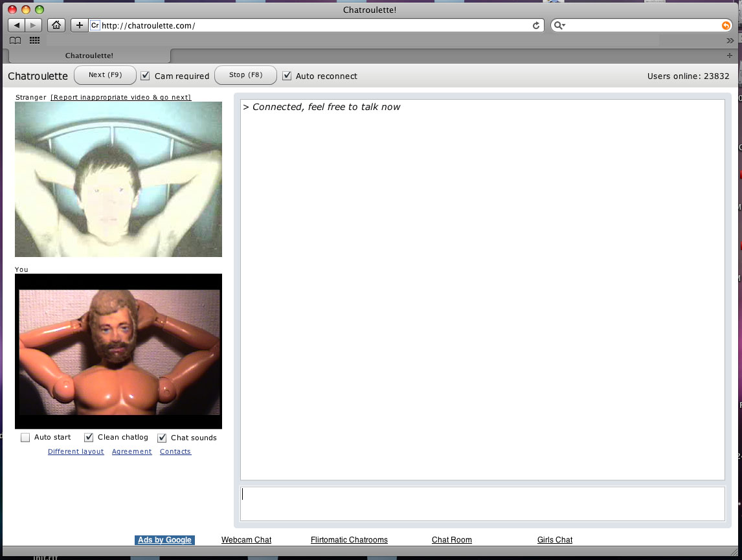
Task: Show Top Sites grid icon
Action: tap(34, 41)
